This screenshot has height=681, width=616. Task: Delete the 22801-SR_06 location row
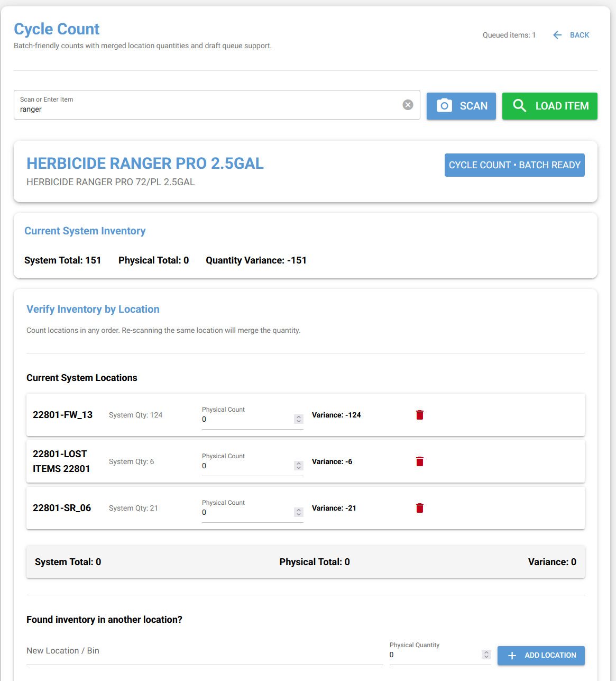pyautogui.click(x=420, y=508)
